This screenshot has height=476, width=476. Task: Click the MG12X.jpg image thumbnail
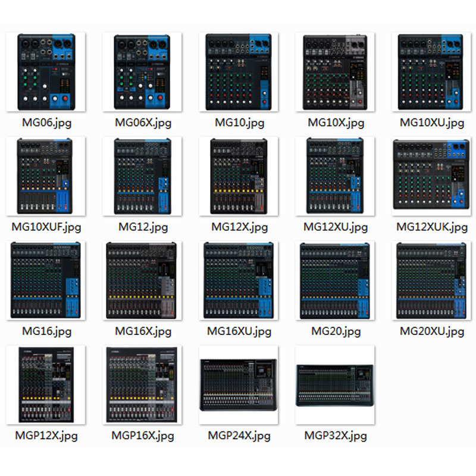pos(239,176)
